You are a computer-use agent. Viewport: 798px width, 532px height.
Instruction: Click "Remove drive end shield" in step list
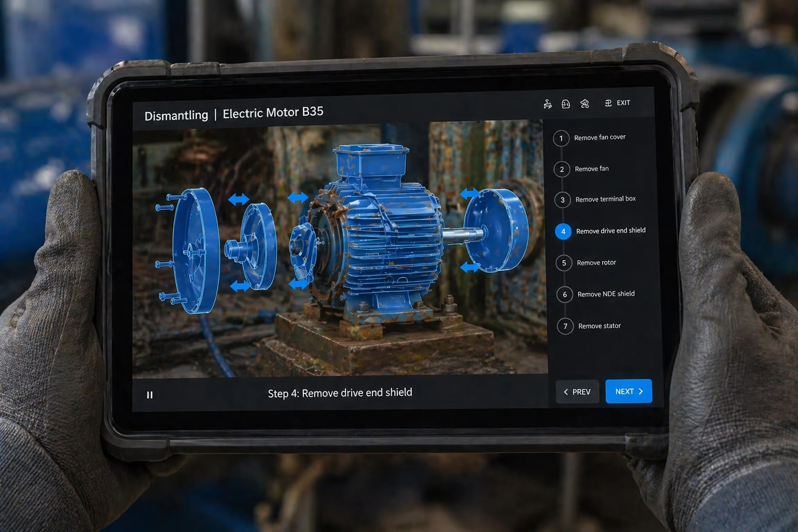point(611,231)
